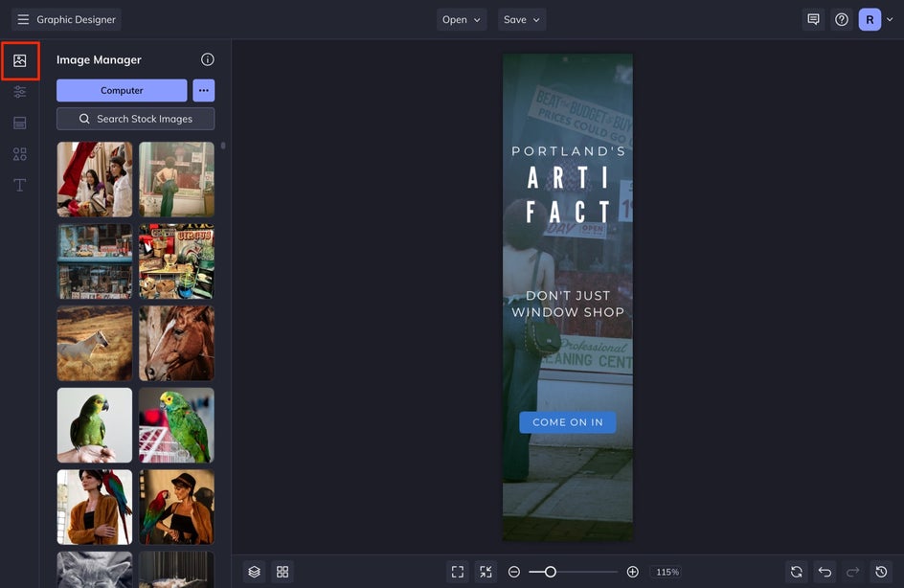Select the DON'T JUST WINDOW SHOP text

tap(568, 304)
